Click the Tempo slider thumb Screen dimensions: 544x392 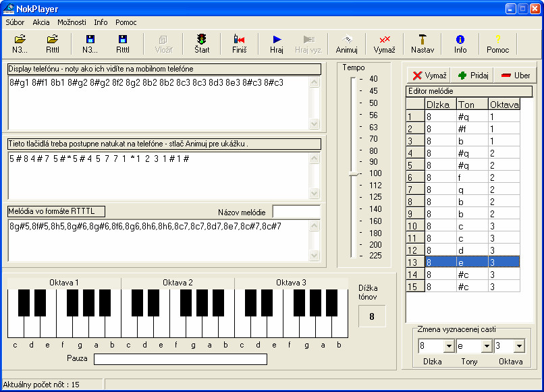(354, 174)
